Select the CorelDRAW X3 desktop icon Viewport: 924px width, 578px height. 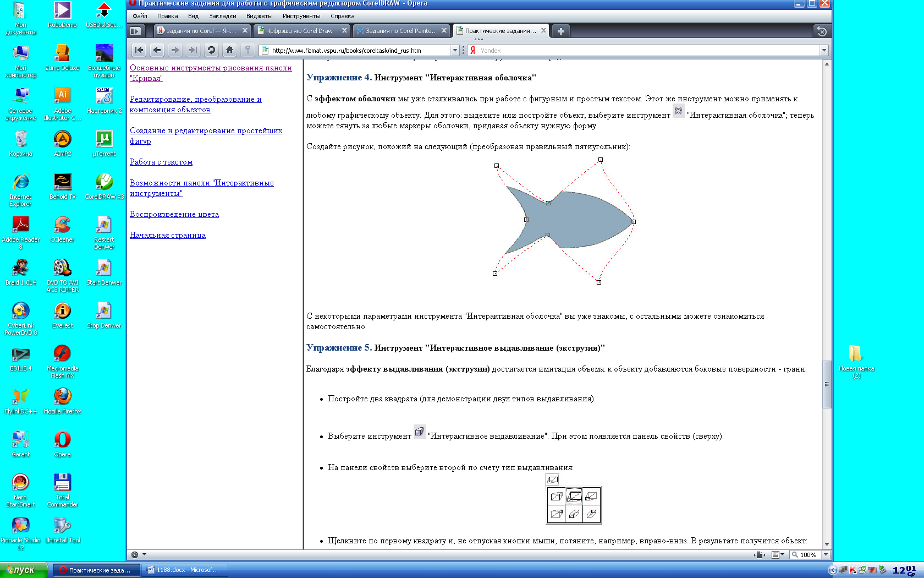click(105, 186)
